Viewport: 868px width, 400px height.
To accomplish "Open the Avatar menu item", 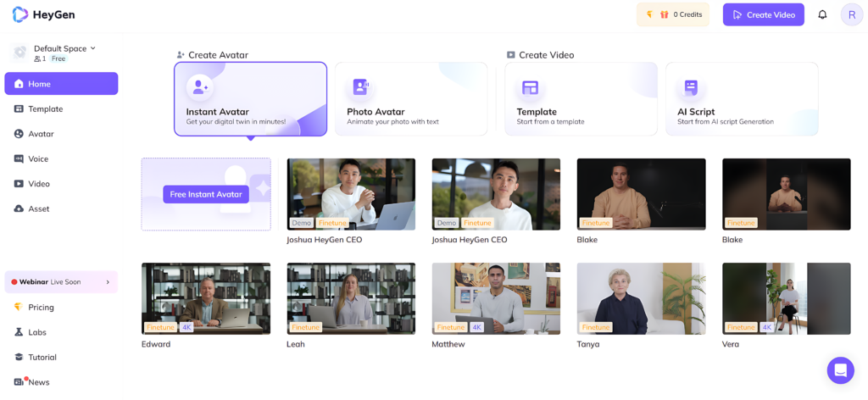I will point(61,134).
